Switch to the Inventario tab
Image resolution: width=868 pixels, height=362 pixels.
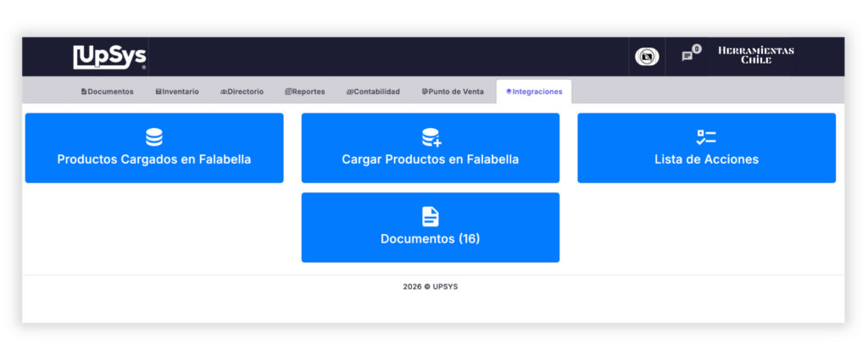[x=177, y=92]
